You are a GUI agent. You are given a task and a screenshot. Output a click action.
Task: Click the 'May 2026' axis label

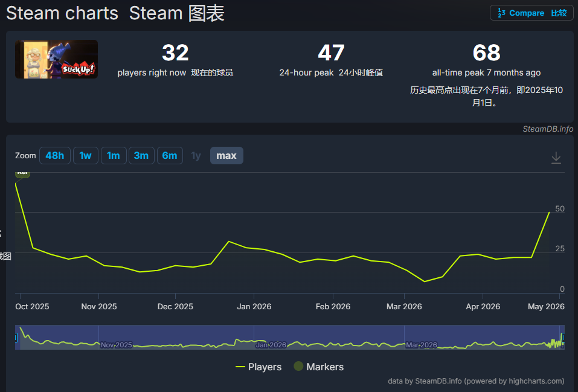546,306
